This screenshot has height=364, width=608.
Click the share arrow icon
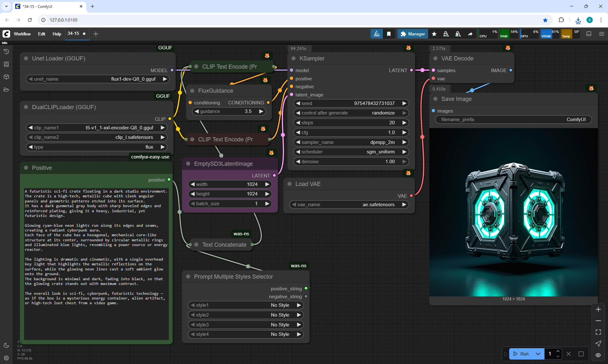point(470,34)
